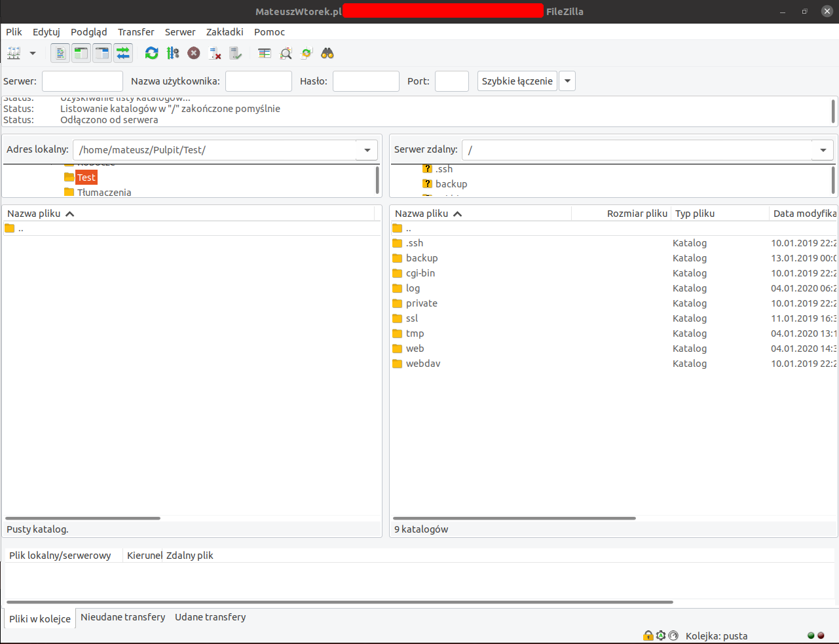
Task: Focus the Port input field
Action: coord(452,81)
